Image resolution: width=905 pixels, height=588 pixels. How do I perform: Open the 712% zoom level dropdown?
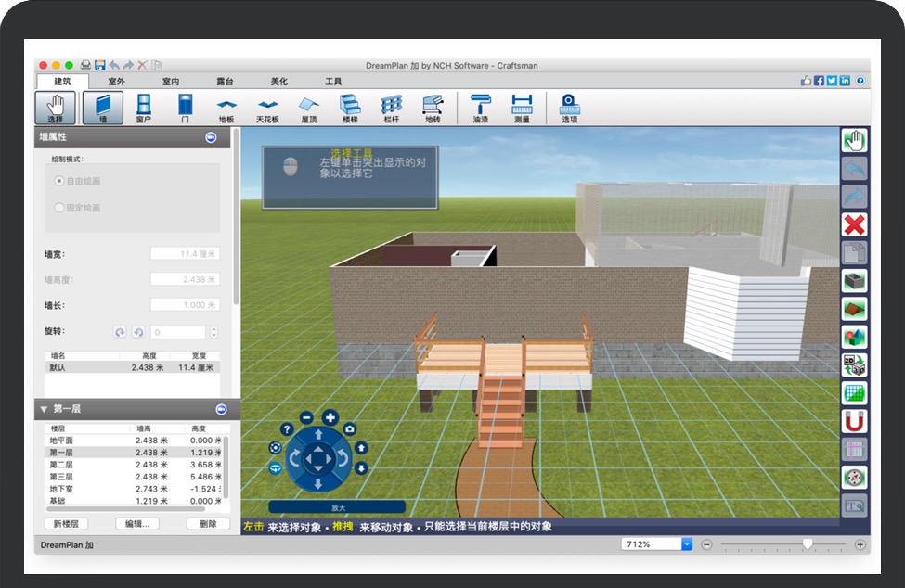click(x=687, y=544)
